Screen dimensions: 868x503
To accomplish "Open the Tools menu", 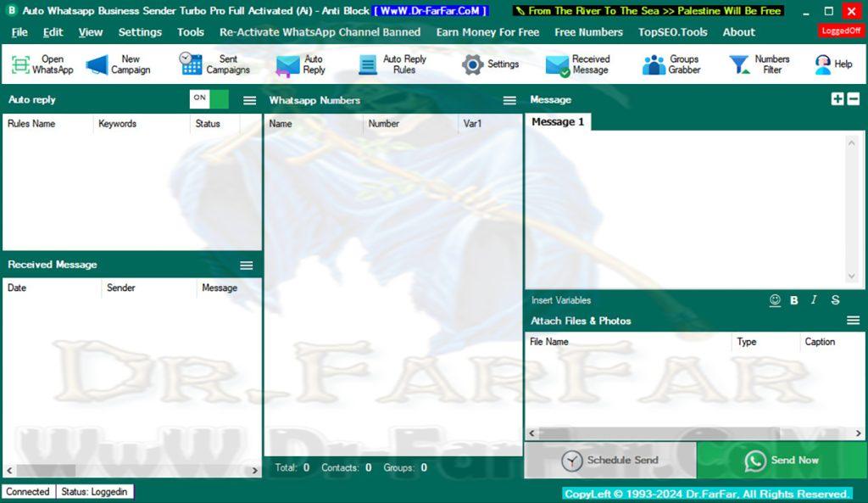I will 191,32.
